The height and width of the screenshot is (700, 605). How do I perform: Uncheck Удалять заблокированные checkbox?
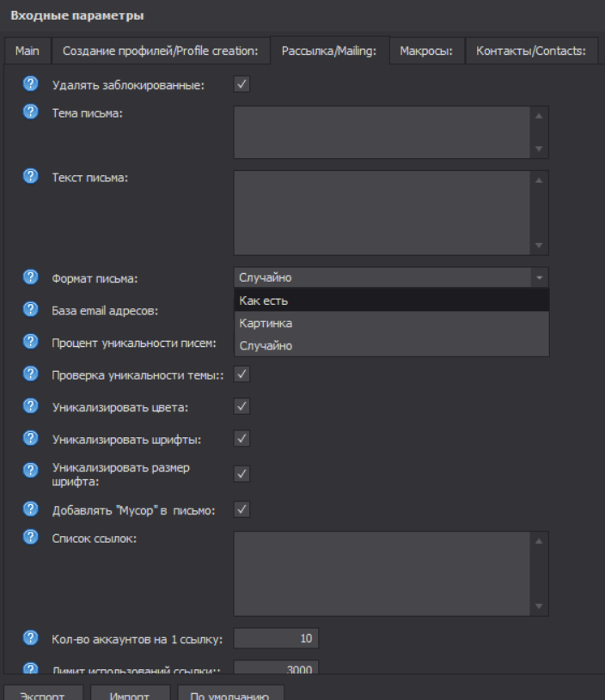click(241, 84)
